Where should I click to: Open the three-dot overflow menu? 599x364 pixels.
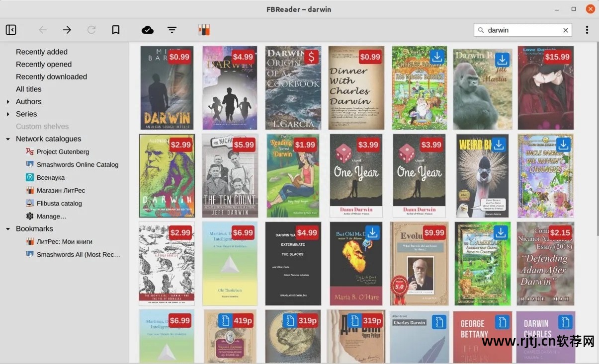(x=587, y=30)
